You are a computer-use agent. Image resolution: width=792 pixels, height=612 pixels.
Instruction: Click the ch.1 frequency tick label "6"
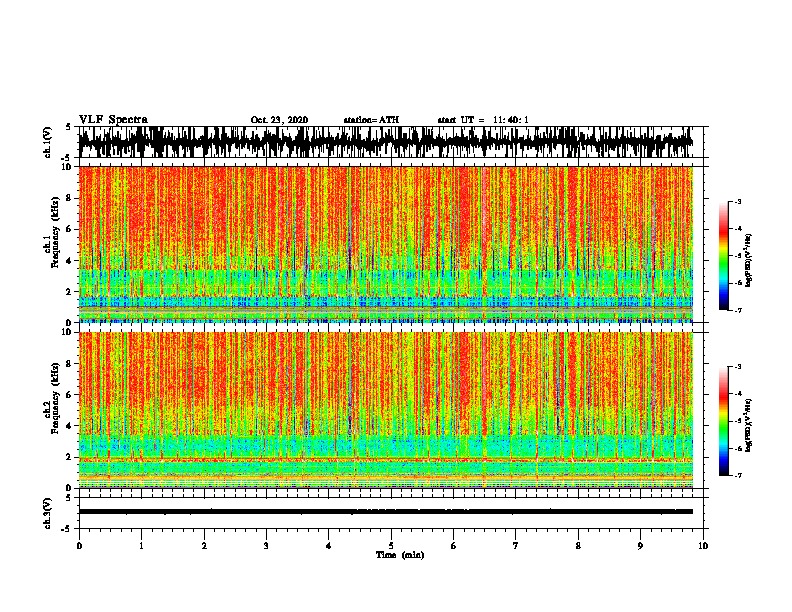coord(71,229)
